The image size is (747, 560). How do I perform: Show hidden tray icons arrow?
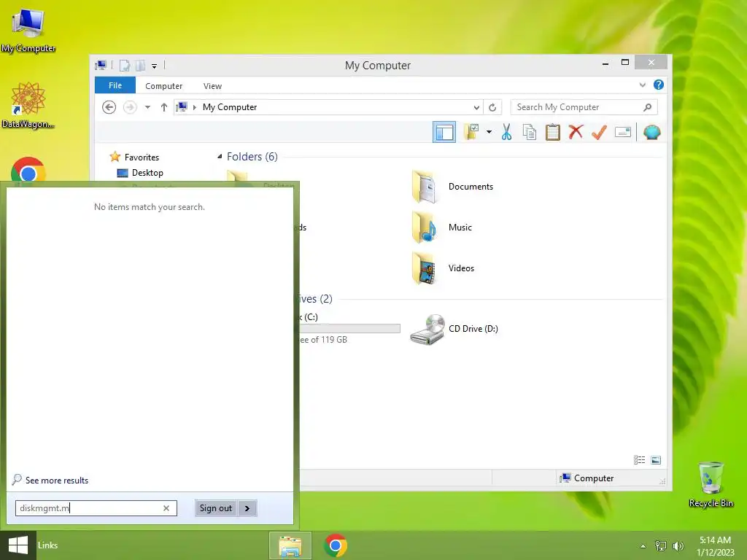tap(643, 546)
